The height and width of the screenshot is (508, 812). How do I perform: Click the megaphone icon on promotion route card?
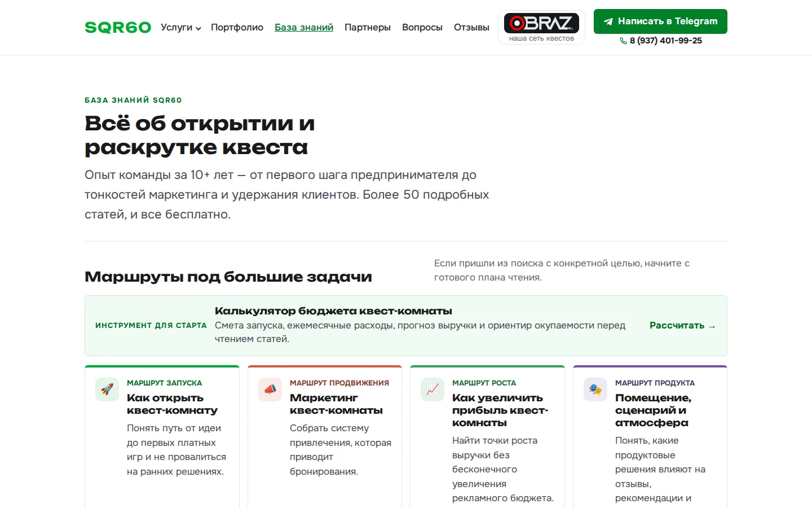(270, 389)
